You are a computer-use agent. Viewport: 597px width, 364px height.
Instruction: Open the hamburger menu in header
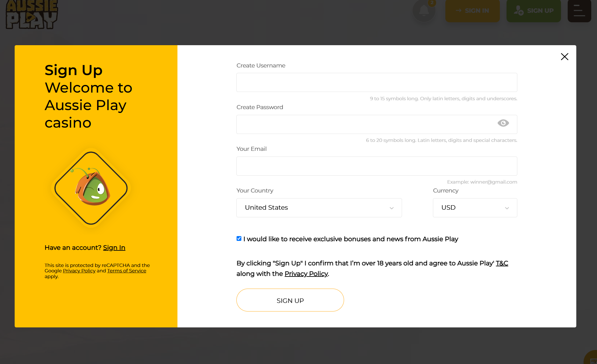click(579, 11)
